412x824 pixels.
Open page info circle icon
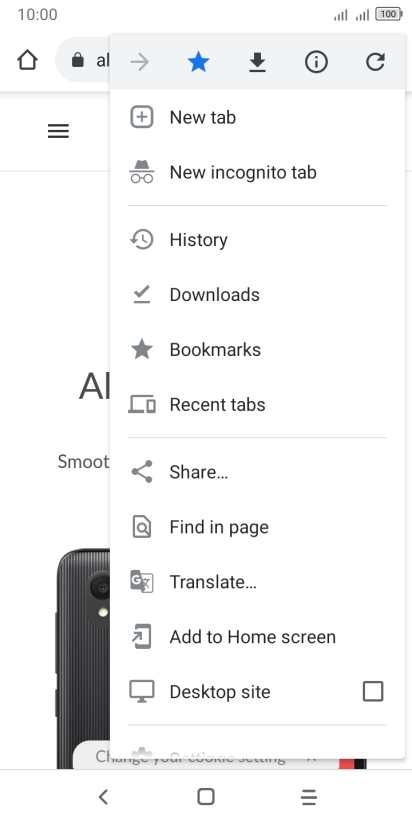pyautogui.click(x=316, y=62)
